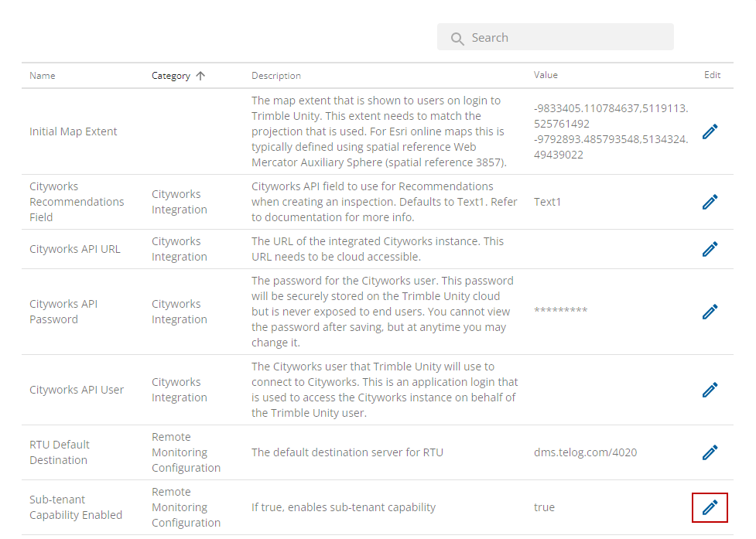Click pencil icon for Cityworks API URL

tap(710, 249)
